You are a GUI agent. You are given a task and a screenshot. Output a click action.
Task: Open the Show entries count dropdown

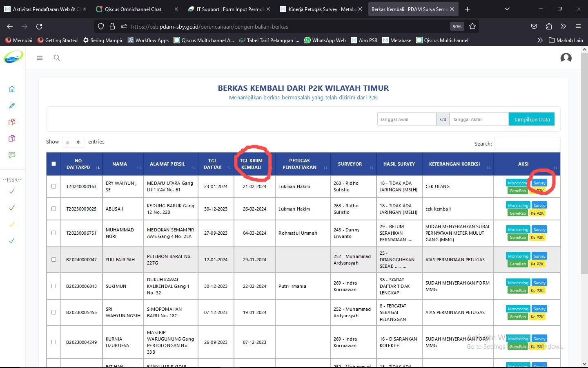(73, 142)
